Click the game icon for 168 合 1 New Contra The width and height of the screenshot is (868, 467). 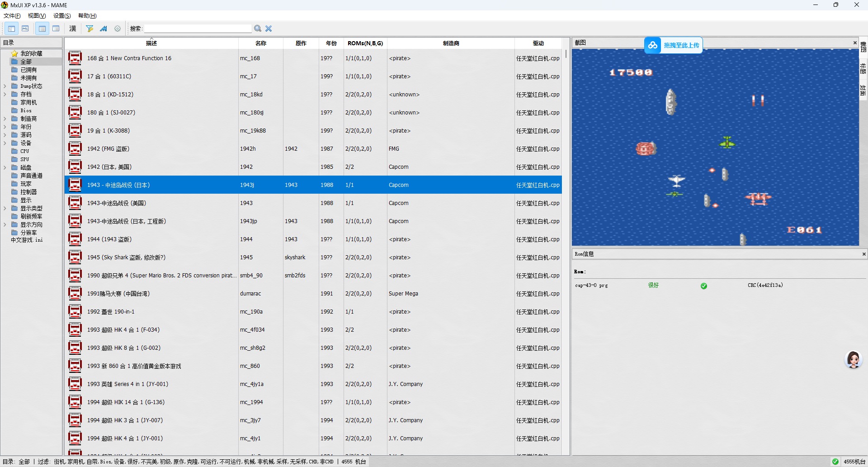pos(75,58)
